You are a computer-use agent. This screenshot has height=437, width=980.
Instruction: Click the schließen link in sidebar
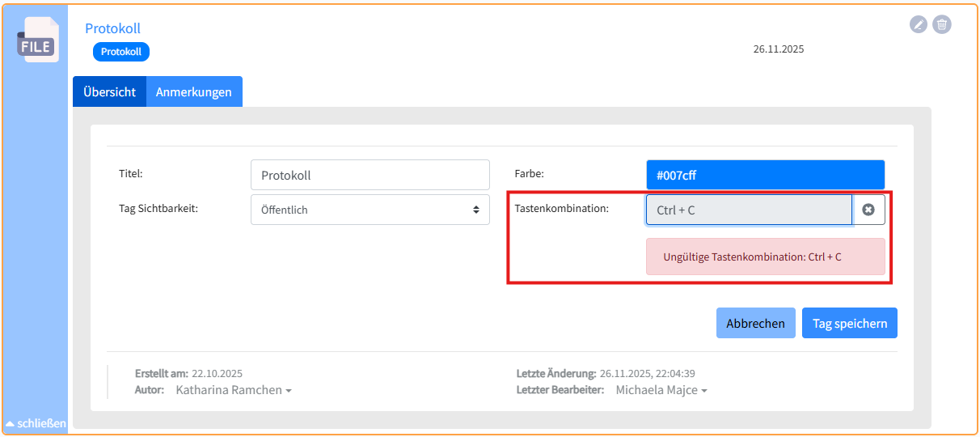point(41,423)
